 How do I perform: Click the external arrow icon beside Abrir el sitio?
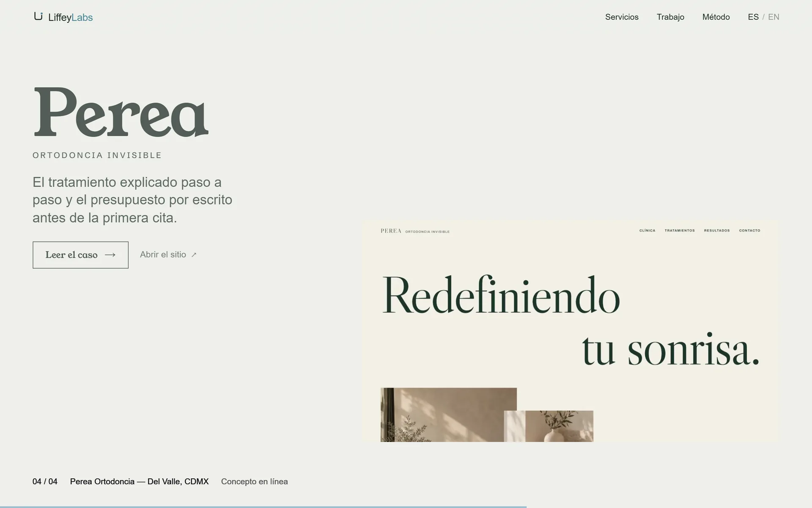pos(194,255)
